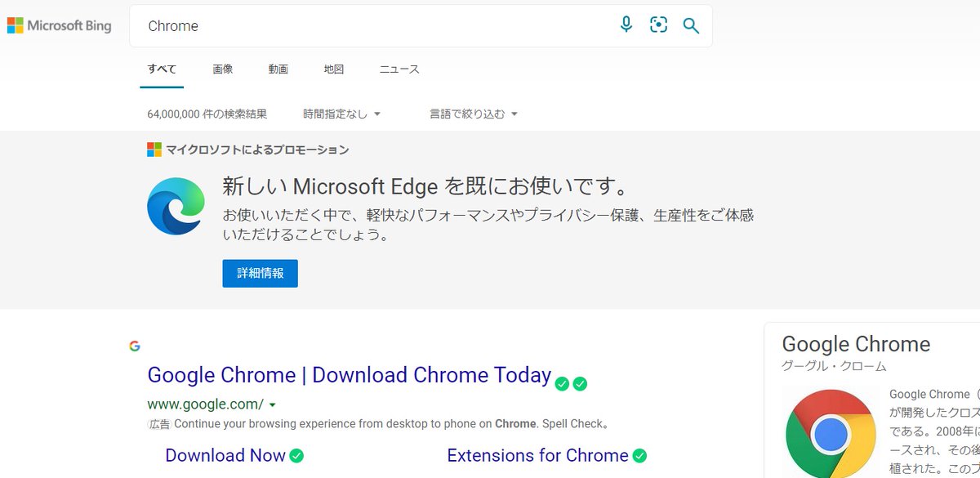This screenshot has height=478, width=980.
Task: Click the Microsoft Bing logo
Action: (x=59, y=26)
